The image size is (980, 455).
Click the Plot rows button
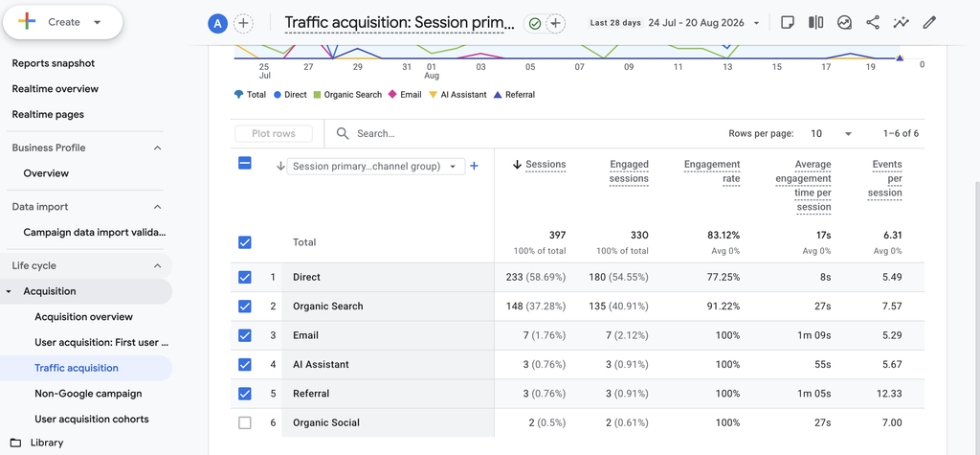274,133
